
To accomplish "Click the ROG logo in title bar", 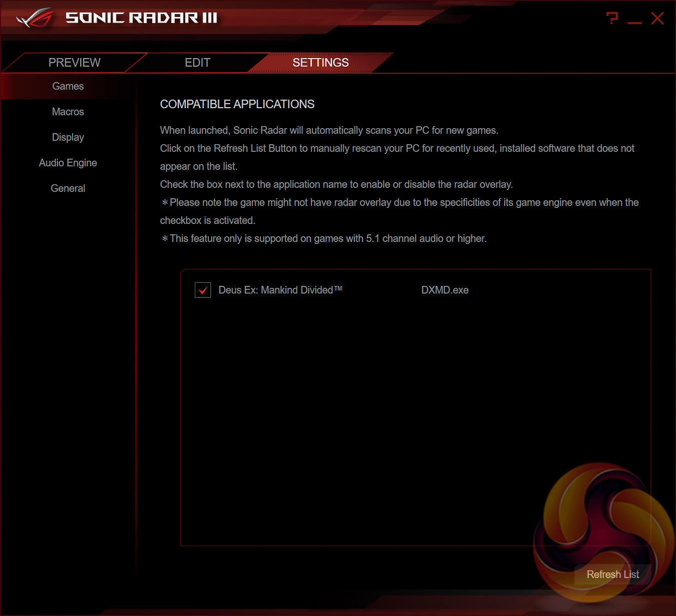I will 35,18.
